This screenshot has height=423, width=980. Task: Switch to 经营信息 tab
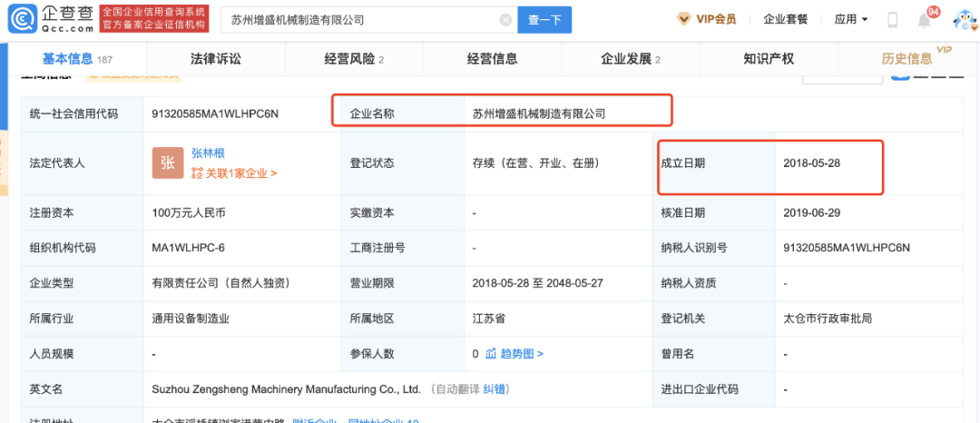pos(492,59)
